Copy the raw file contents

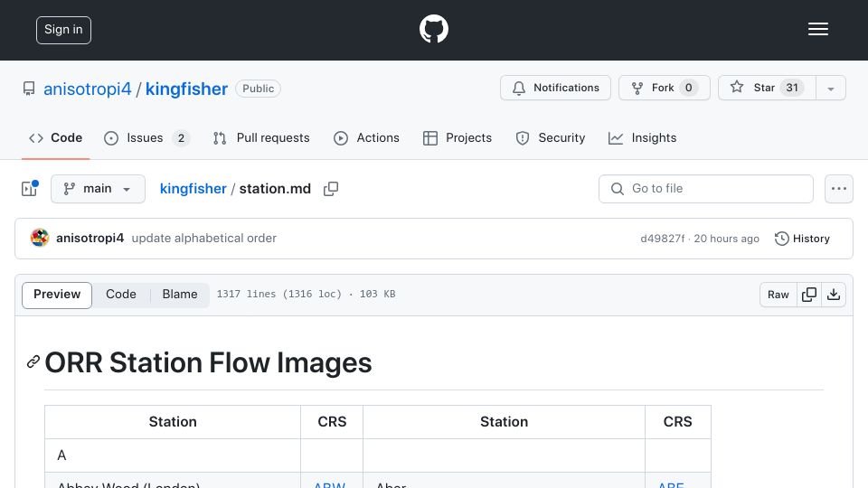808,295
